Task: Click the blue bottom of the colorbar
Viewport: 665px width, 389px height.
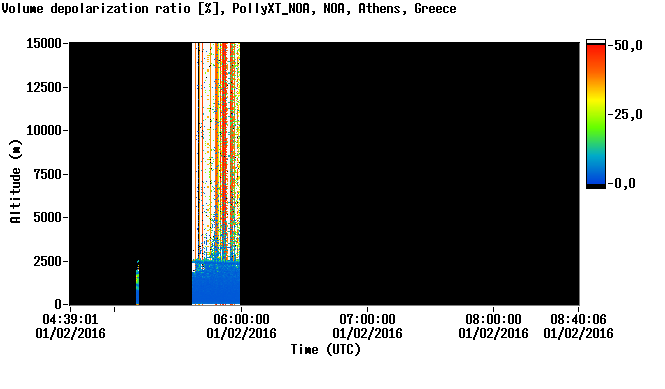Action: (596, 174)
